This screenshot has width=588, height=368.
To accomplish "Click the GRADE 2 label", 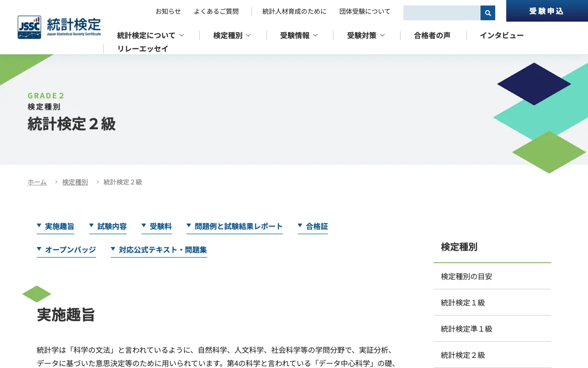I will point(46,96).
